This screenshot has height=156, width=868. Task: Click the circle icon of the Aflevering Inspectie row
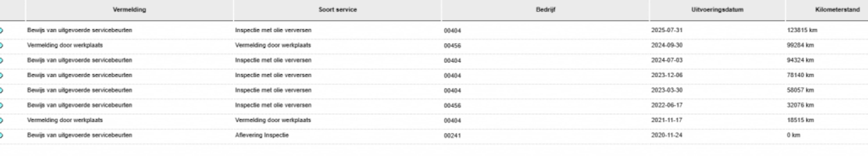point(1,136)
